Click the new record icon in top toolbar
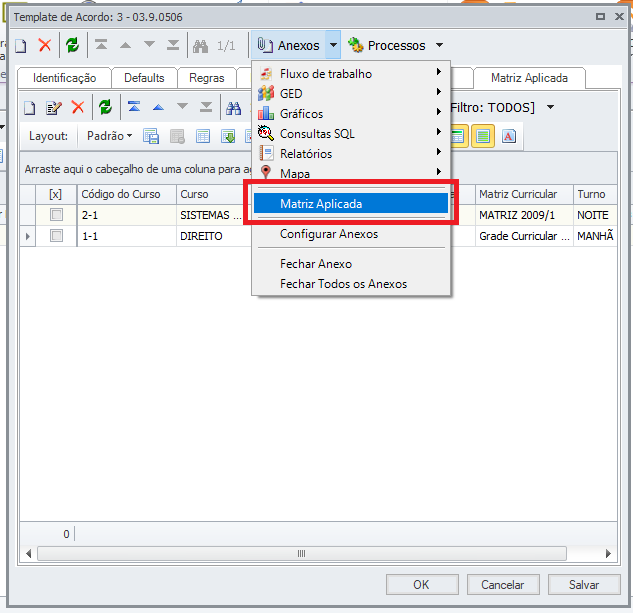The image size is (633, 613). [21, 46]
